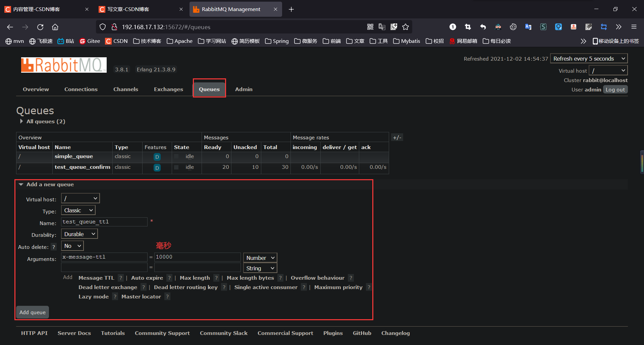The height and width of the screenshot is (345, 644).
Task: Click Add queue button
Action: point(33,312)
